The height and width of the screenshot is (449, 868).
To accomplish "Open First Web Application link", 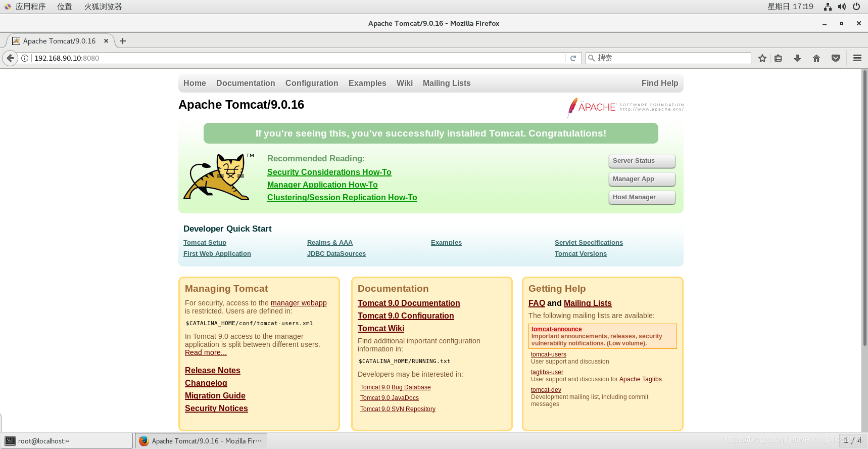I will point(217,254).
